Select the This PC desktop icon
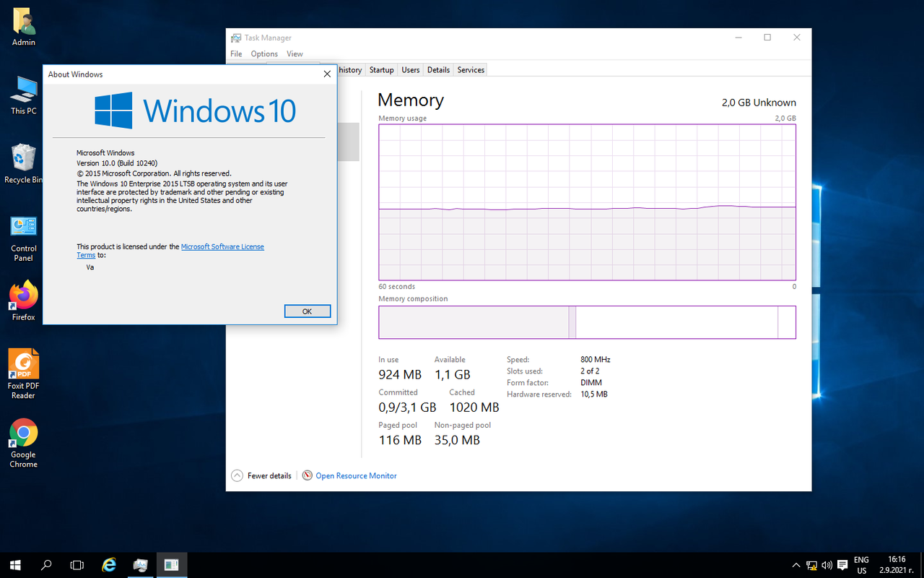924x578 pixels. coord(23,95)
